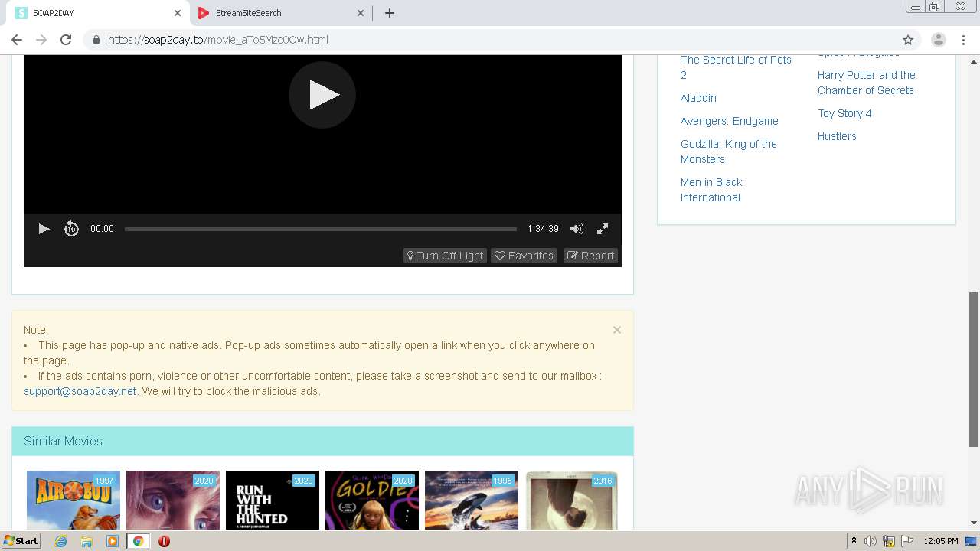Click the 1:34:39 duration label

(543, 229)
